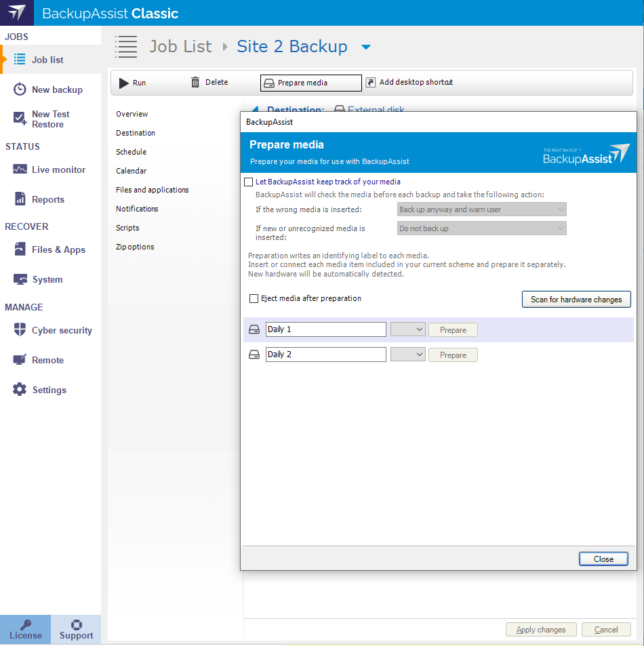Image resolution: width=644 pixels, height=646 pixels.
Task: Open the drive dropdown next to Daily 2
Action: [x=408, y=355]
